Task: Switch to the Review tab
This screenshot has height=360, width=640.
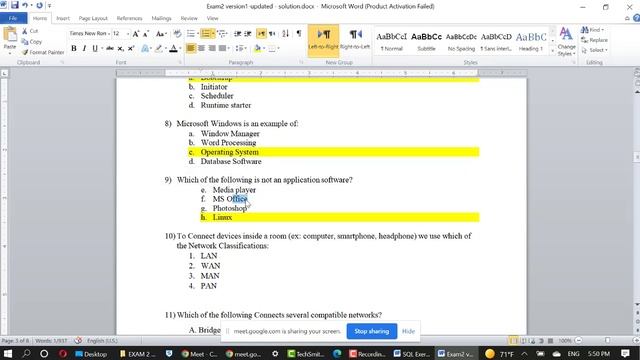Action: (x=189, y=18)
